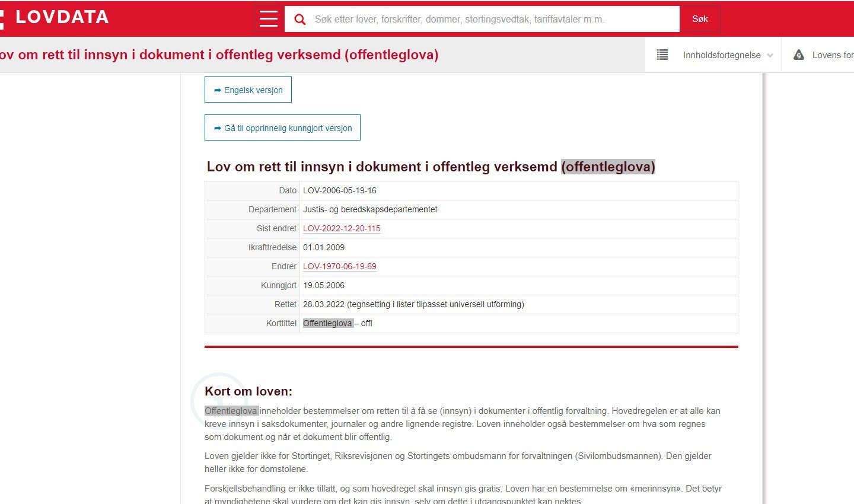Click the Kort om loven heading

click(x=248, y=391)
